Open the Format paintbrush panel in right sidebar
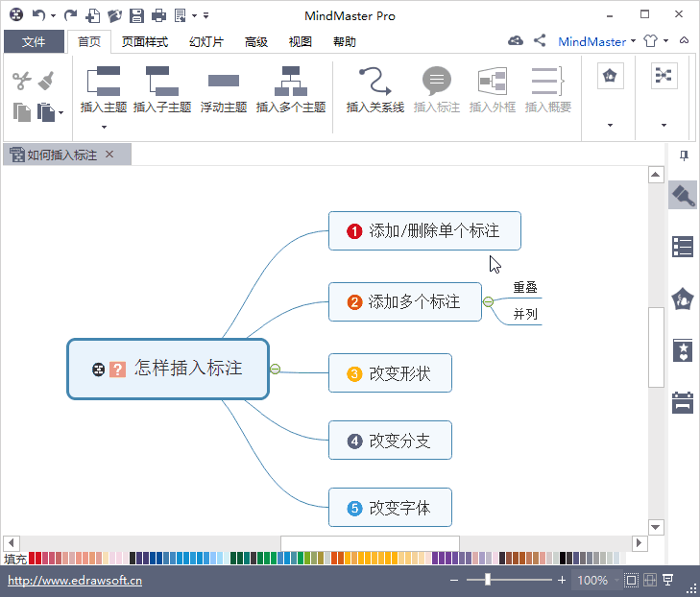This screenshot has width=700, height=597. coord(683,195)
